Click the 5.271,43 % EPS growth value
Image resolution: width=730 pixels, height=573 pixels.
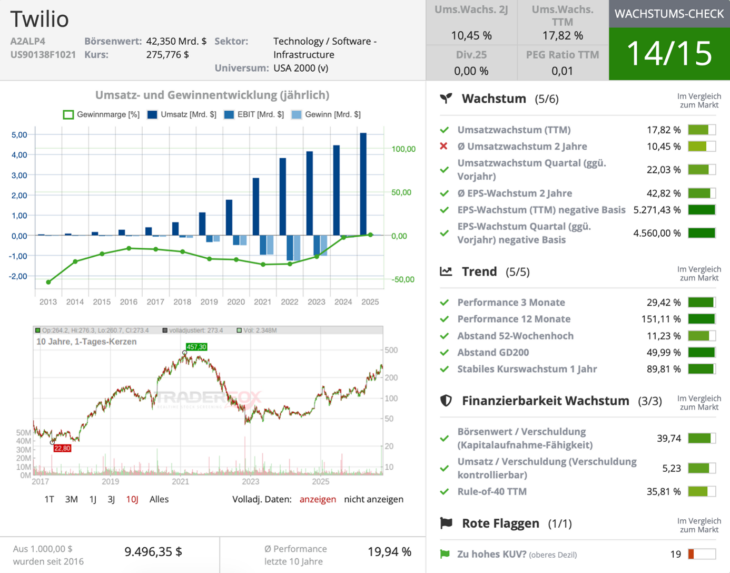(x=657, y=210)
